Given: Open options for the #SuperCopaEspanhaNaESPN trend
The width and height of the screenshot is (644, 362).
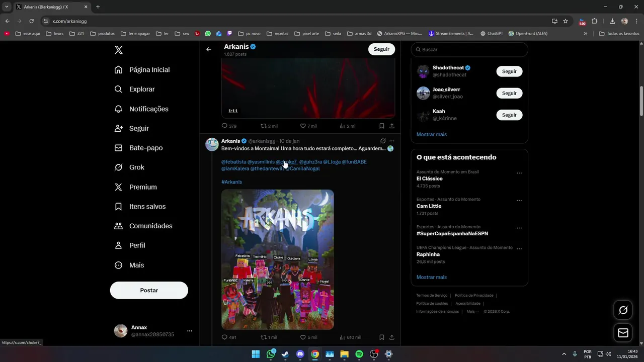Looking at the screenshot, I should (519, 228).
